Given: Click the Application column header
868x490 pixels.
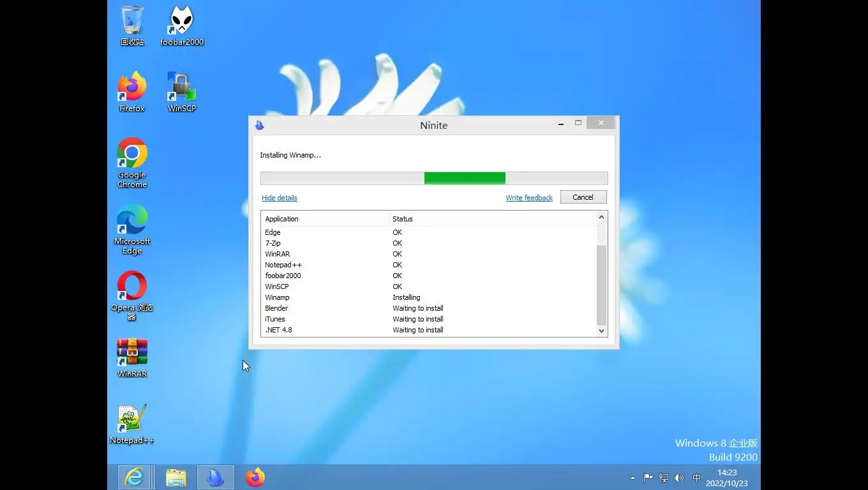Looking at the screenshot, I should 325,219.
